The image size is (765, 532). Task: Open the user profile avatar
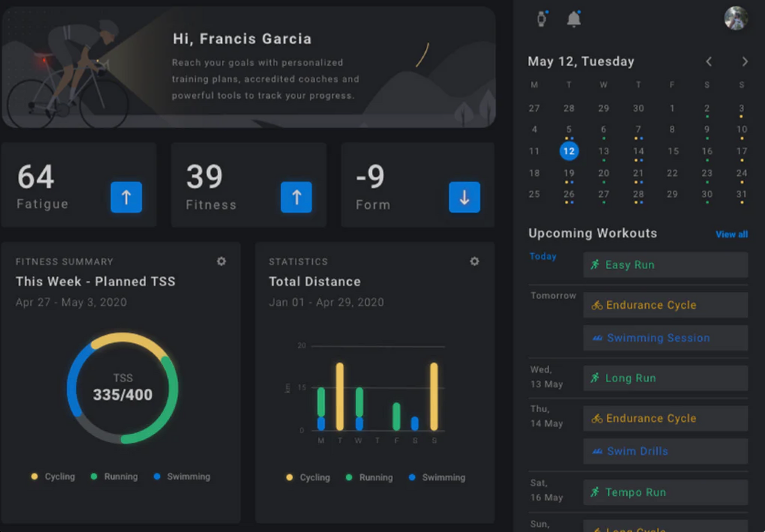click(735, 18)
